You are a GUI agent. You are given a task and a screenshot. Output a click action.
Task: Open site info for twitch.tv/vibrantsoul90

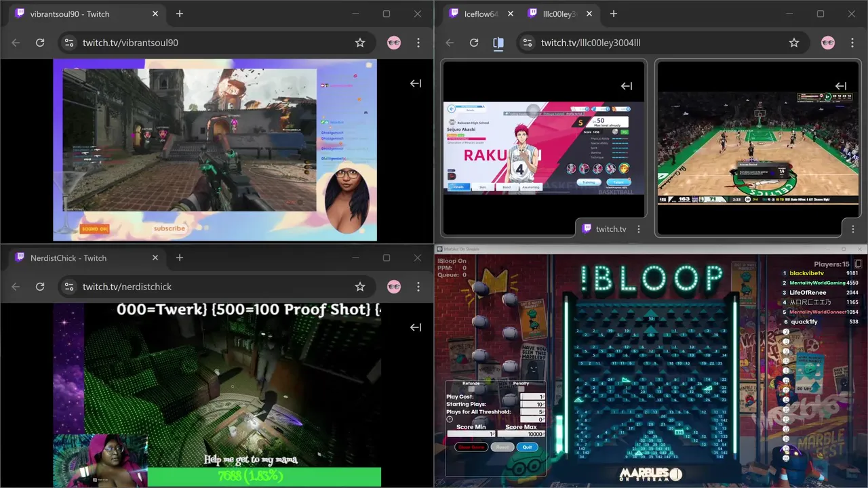pos(68,43)
